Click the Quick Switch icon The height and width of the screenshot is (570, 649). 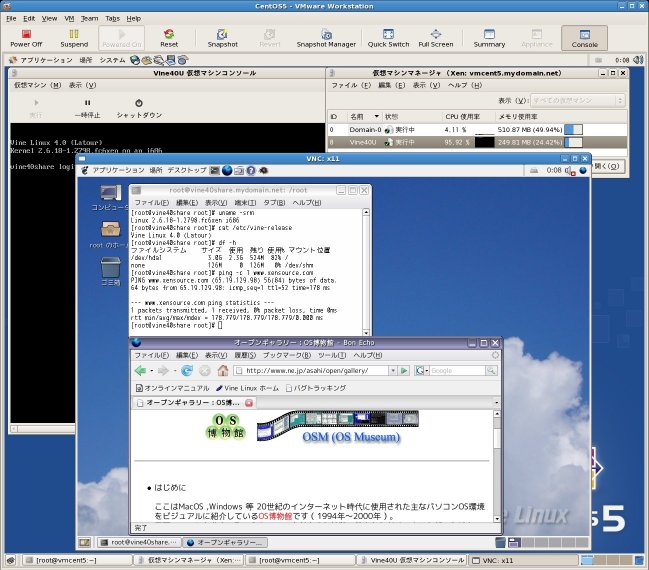(388, 38)
